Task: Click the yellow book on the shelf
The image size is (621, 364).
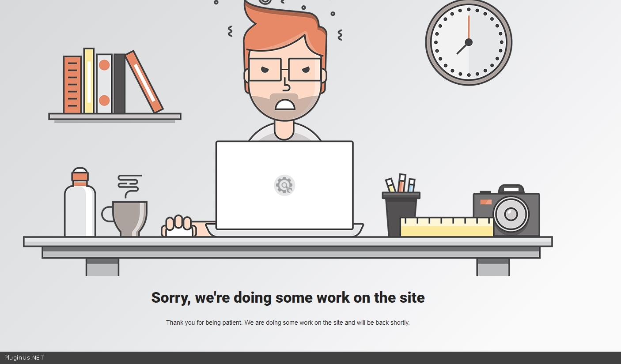Action: pos(89,81)
